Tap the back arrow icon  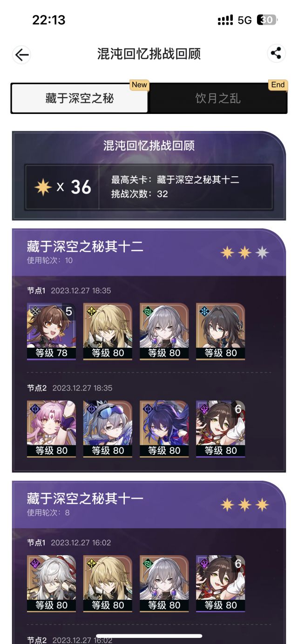[x=21, y=54]
